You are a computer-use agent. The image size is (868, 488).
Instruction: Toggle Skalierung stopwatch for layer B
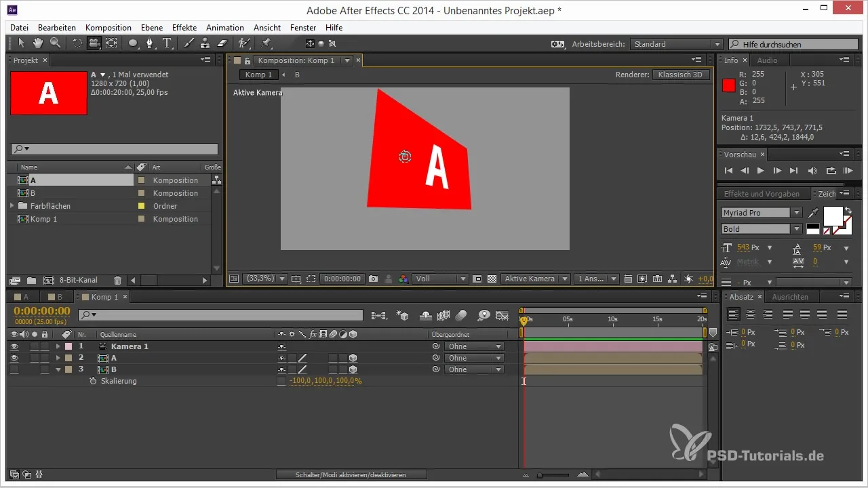pos(93,381)
